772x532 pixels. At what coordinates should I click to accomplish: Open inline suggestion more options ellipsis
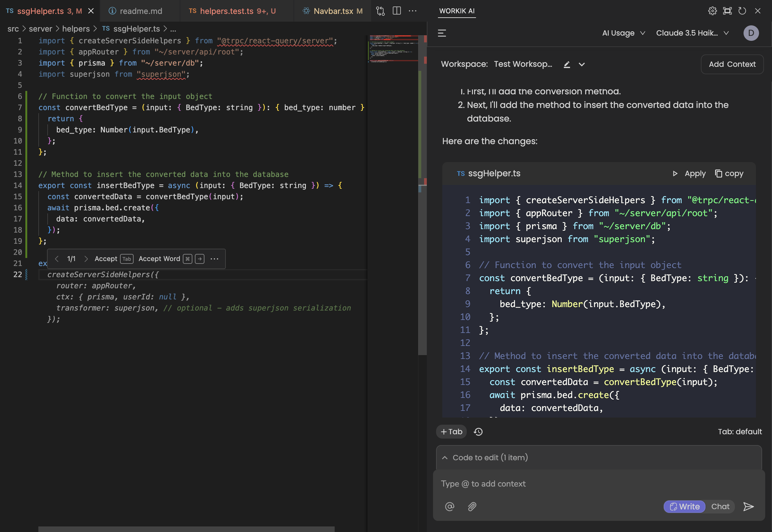(x=214, y=259)
